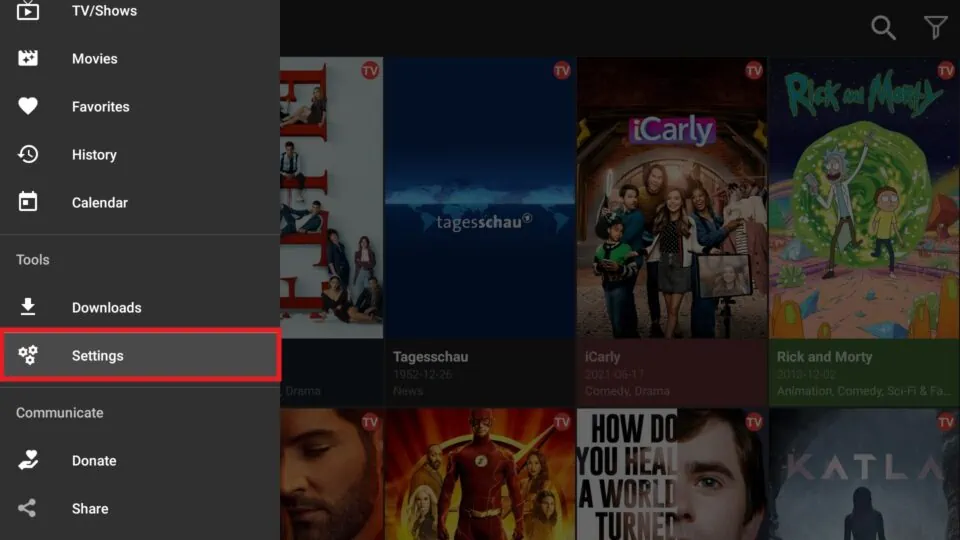
Task: Click the Rick and Morty title text
Action: [824, 356]
